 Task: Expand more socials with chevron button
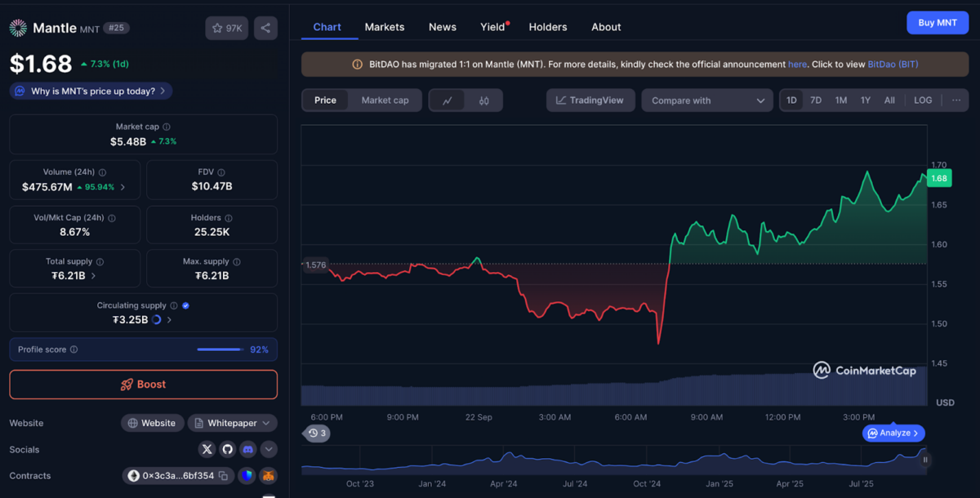tap(269, 449)
